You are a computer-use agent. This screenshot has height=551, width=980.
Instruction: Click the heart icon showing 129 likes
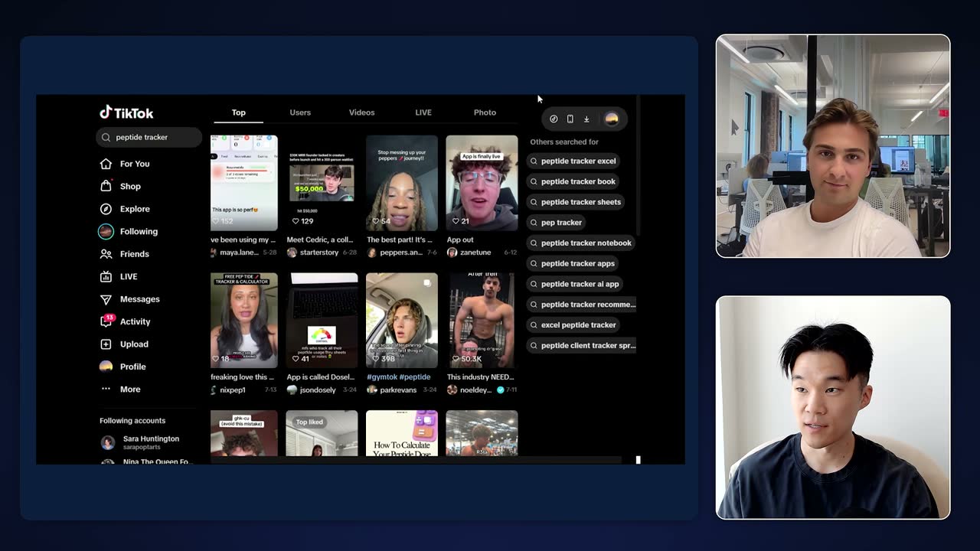296,221
